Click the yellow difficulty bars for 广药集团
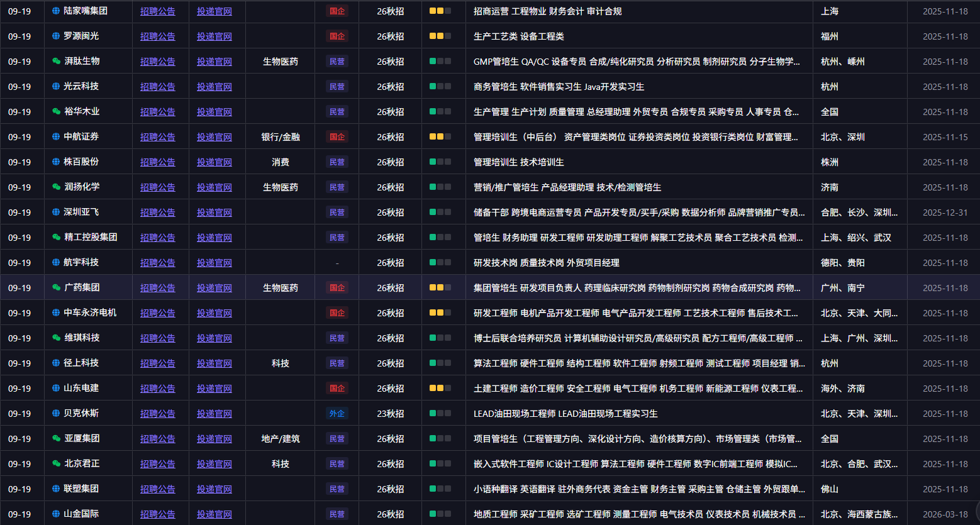 tap(440, 287)
